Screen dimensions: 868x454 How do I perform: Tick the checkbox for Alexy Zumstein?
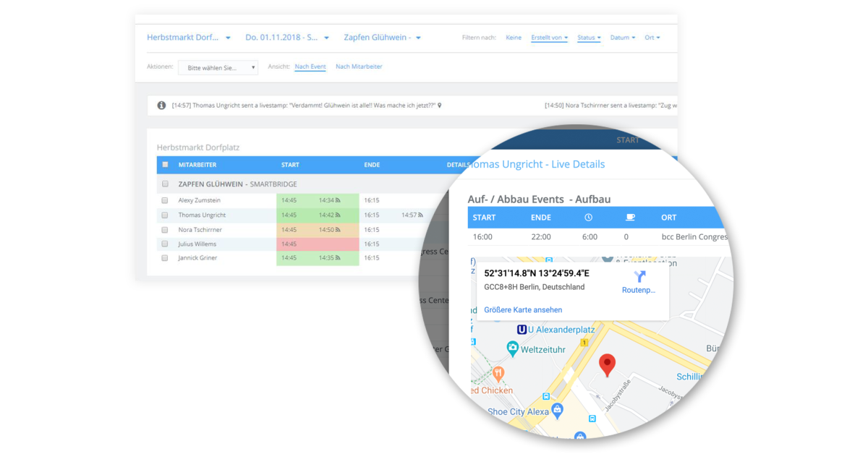click(x=165, y=200)
